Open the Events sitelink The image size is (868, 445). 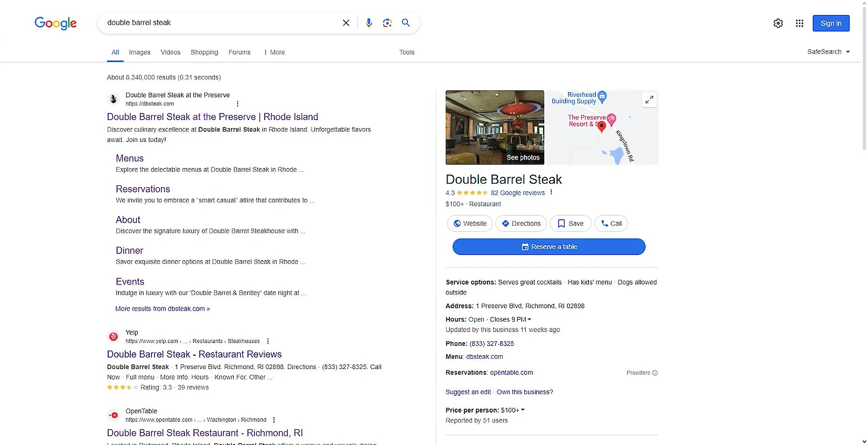[130, 282]
